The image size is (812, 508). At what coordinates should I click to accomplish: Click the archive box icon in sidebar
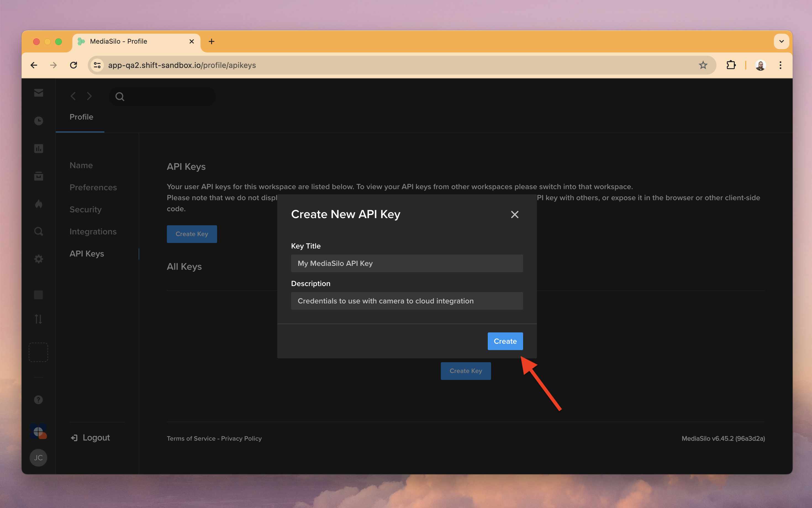tap(38, 176)
